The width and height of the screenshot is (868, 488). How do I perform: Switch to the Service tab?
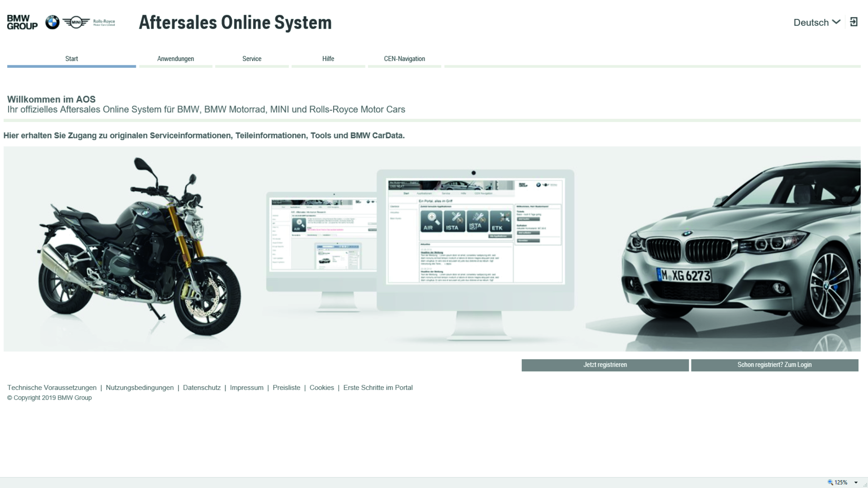(252, 59)
